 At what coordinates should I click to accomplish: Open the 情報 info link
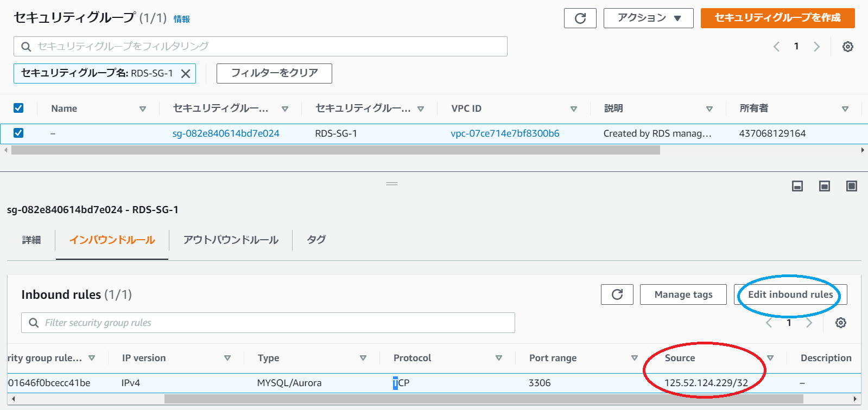point(182,19)
